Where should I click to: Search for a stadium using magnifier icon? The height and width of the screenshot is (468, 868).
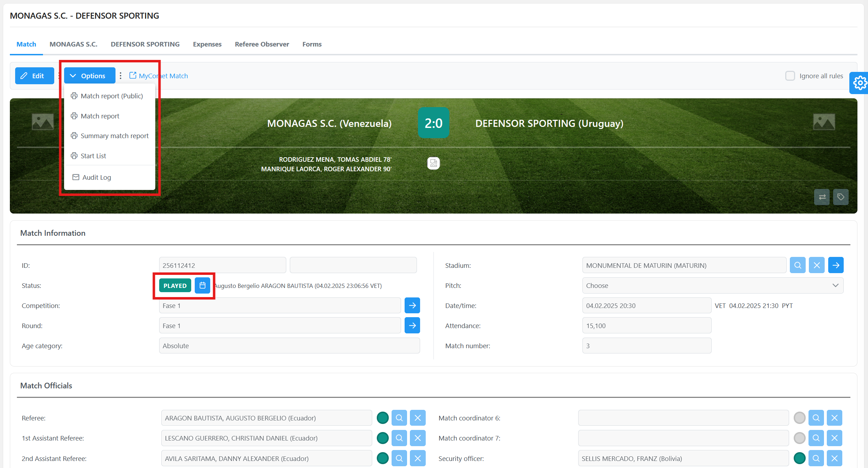798,265
